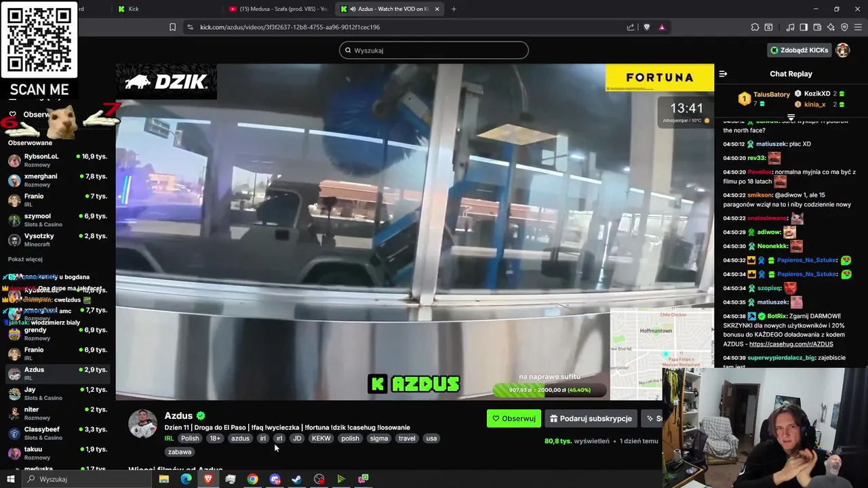
Task: Open Brave Rewards triangle icon
Action: coord(662,27)
